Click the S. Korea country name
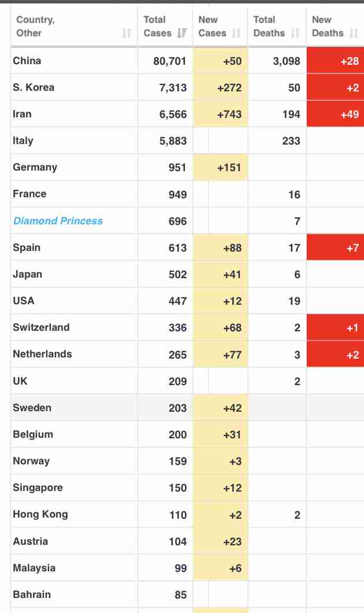364x613 pixels. click(x=34, y=87)
